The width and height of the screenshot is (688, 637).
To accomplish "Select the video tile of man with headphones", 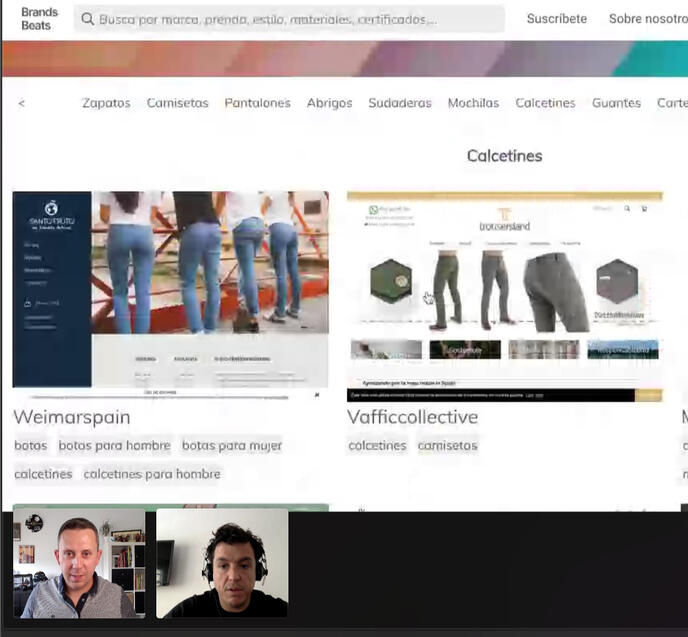I will click(222, 563).
